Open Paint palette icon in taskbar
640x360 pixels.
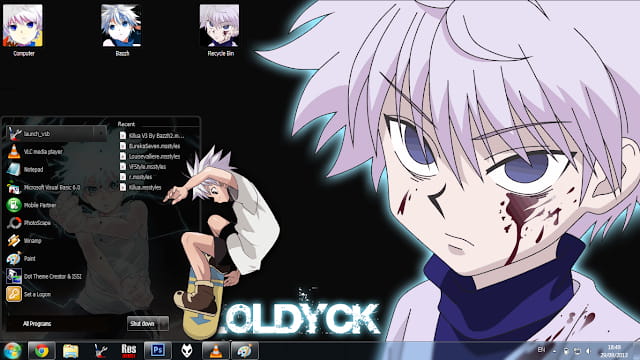coord(244,351)
